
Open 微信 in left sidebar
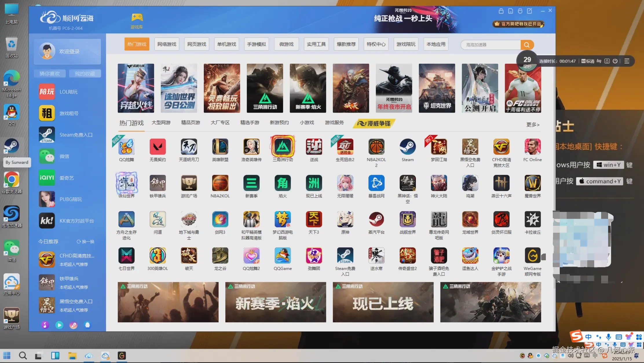click(64, 156)
